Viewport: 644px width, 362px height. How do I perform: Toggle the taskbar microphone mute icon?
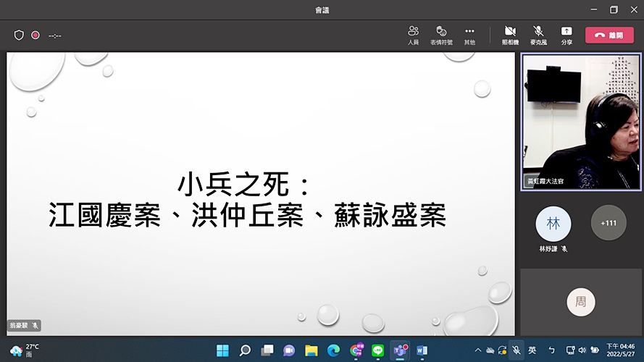coord(516,350)
